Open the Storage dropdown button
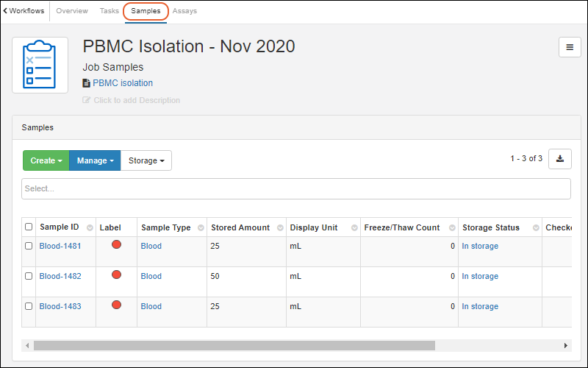 click(x=146, y=160)
